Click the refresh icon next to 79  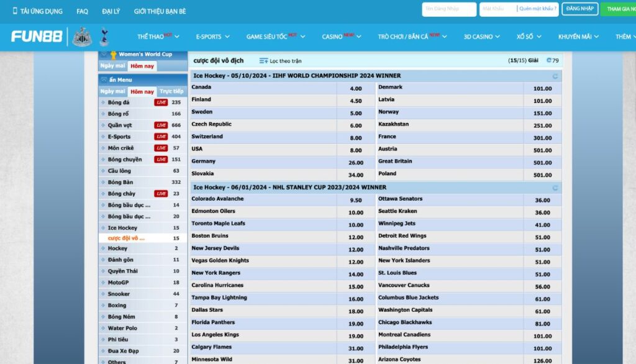549,60
